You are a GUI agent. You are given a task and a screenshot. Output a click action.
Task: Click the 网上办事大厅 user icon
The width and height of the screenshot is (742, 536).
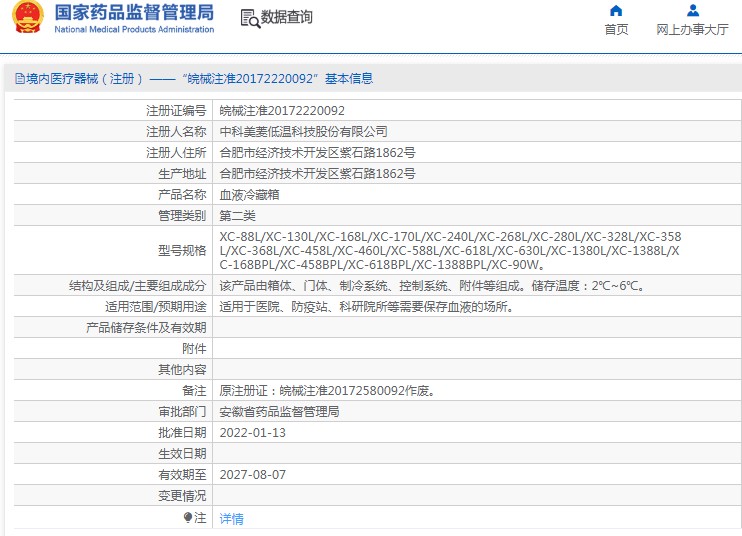coord(692,11)
